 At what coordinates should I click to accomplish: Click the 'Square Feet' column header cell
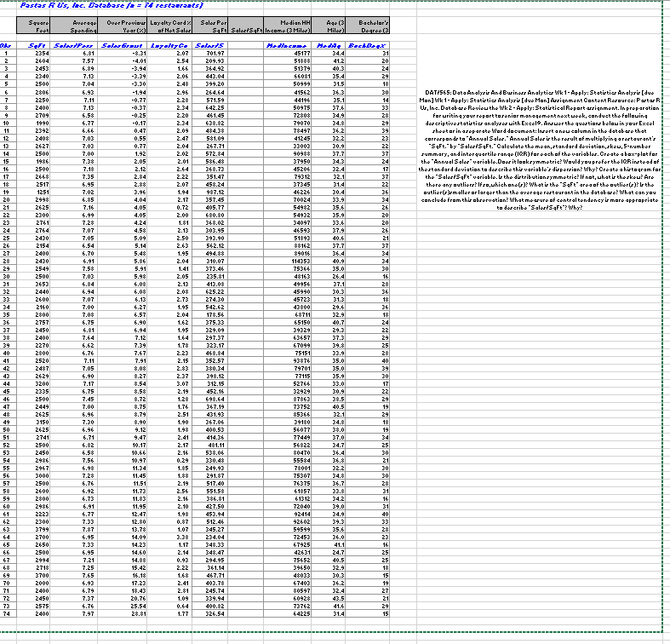33,26
